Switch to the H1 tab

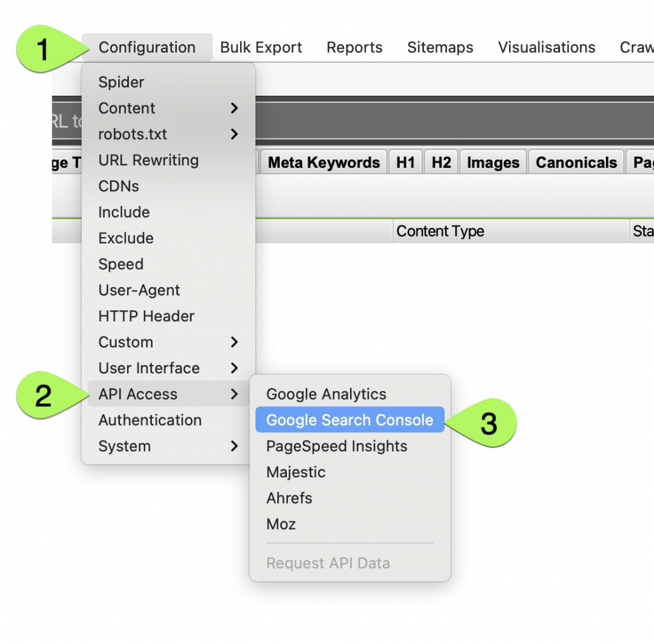(406, 162)
